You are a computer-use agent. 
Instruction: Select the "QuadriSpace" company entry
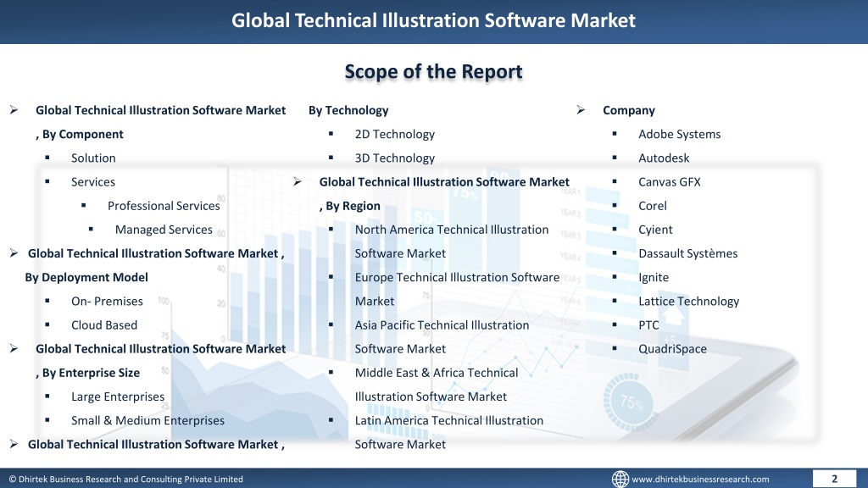[x=672, y=349]
